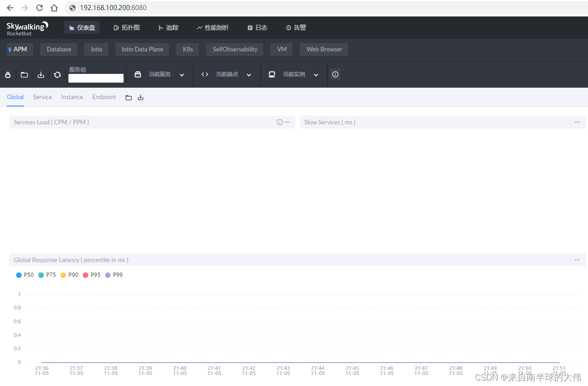Click the download icon beside the Endpoint tab

pyautogui.click(x=141, y=97)
